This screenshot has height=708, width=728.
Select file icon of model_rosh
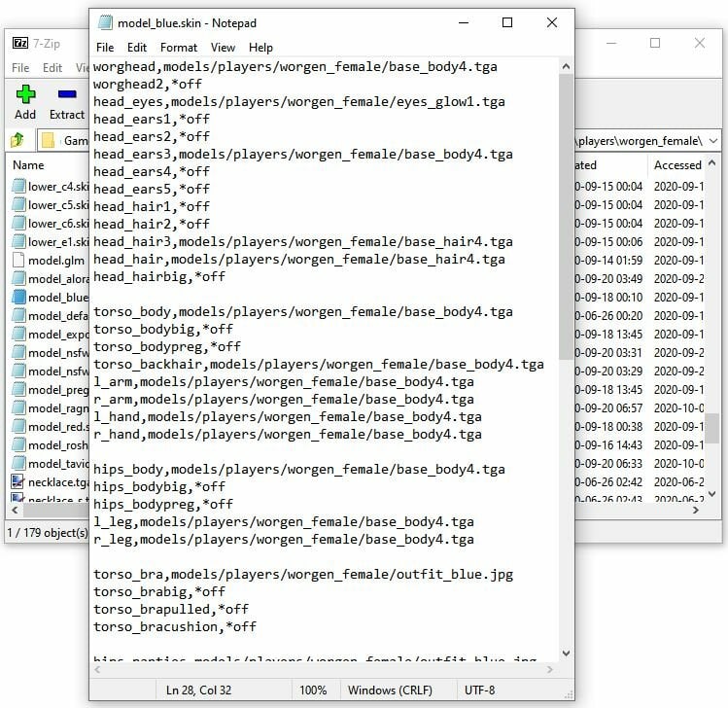(x=18, y=445)
